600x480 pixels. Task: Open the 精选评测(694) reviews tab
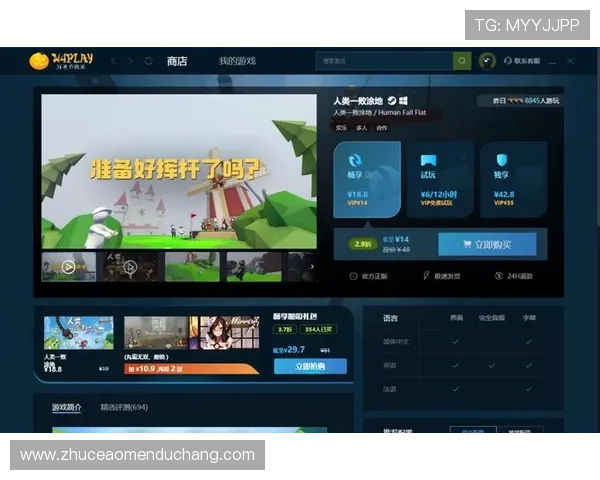tap(124, 407)
